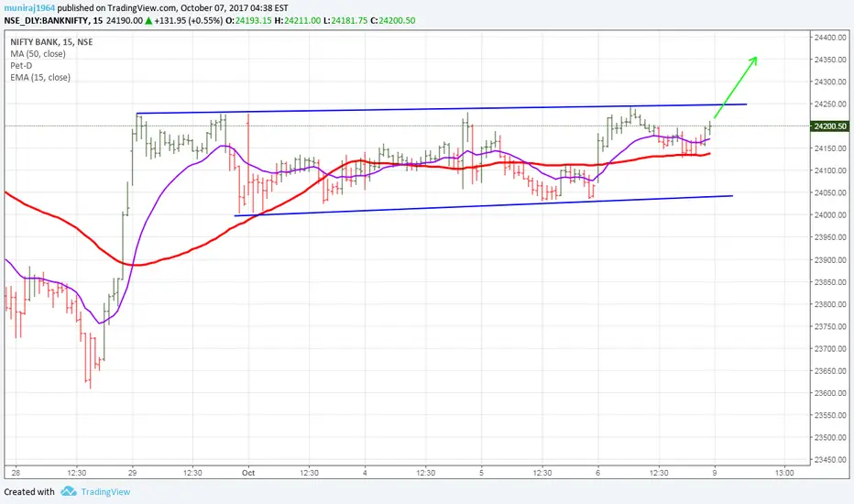
Task: Click the 23700.00 price axis label
Action: tap(830, 349)
